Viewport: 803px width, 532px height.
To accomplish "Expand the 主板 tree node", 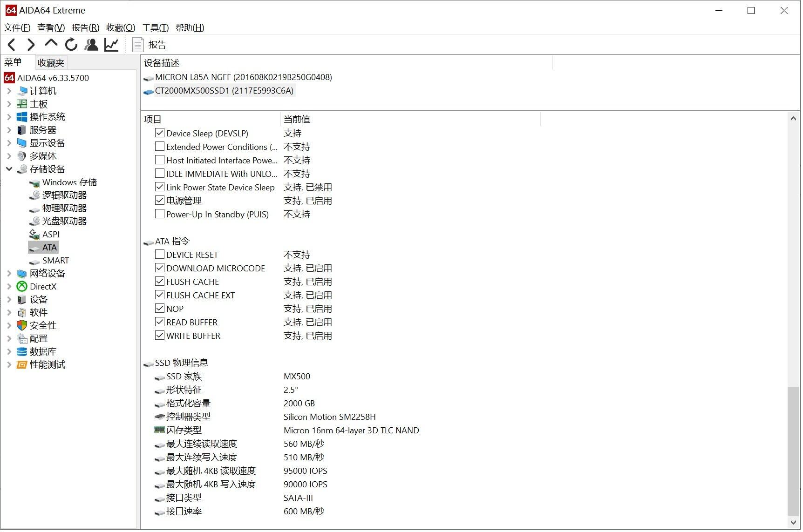I will click(9, 104).
